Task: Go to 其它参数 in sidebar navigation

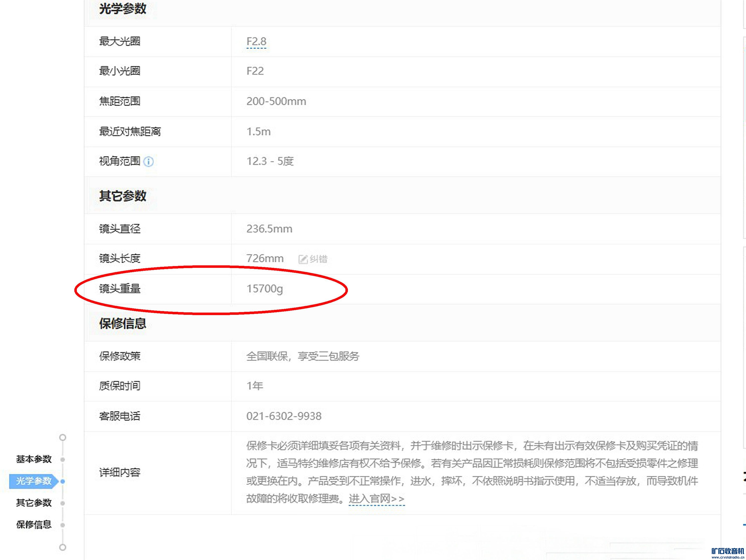Action: click(34, 503)
